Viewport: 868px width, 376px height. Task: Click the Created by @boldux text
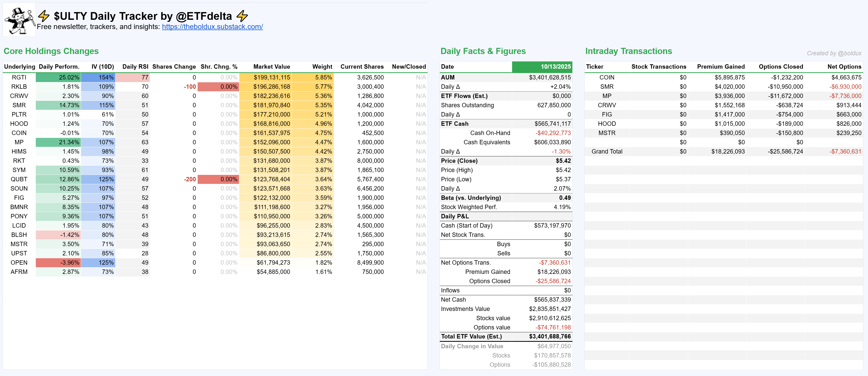pyautogui.click(x=834, y=53)
